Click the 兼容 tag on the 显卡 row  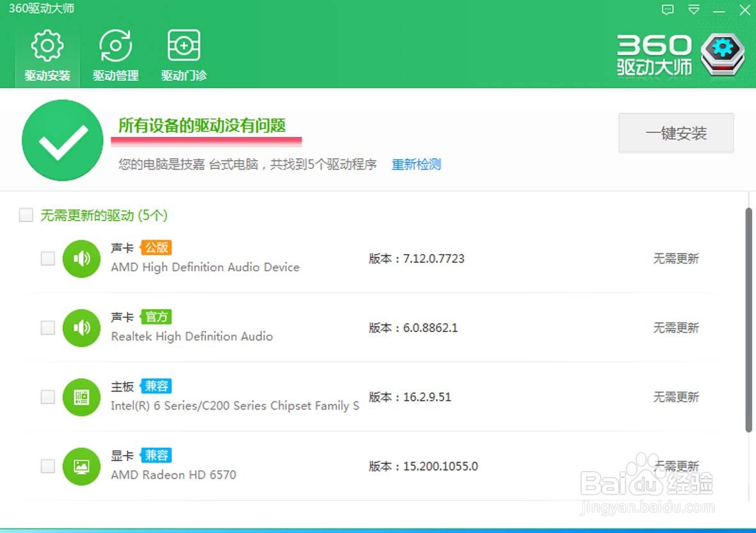pos(156,455)
